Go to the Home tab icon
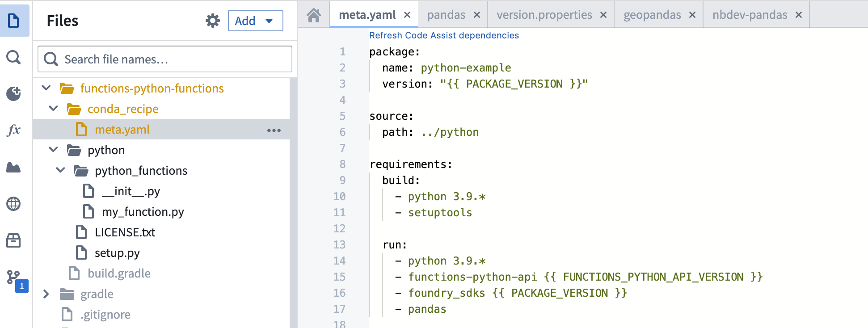The image size is (868, 328). [x=314, y=15]
